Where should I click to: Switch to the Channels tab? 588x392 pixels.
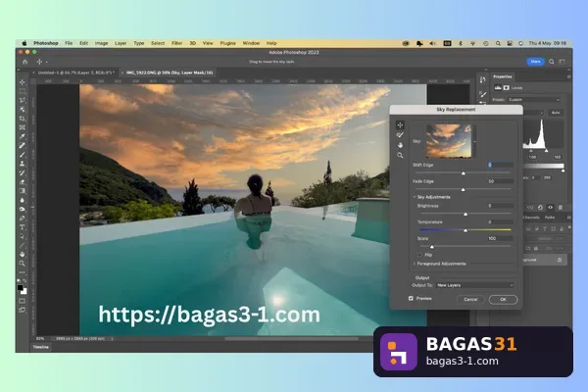click(x=531, y=218)
